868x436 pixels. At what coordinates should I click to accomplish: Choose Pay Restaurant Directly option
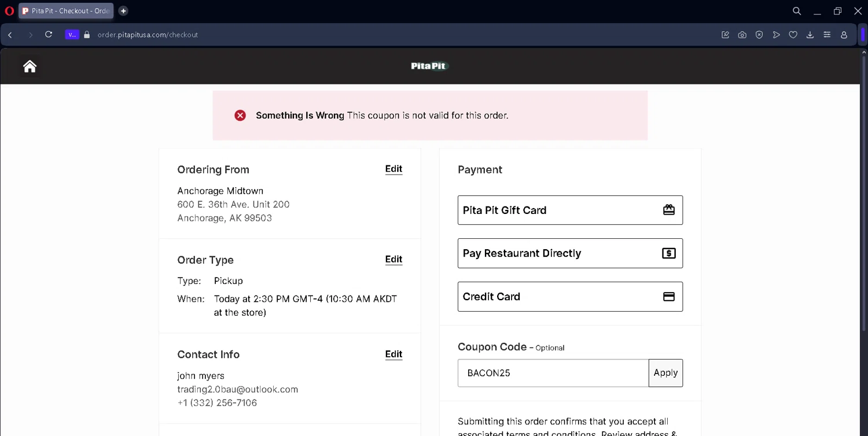[x=570, y=253]
